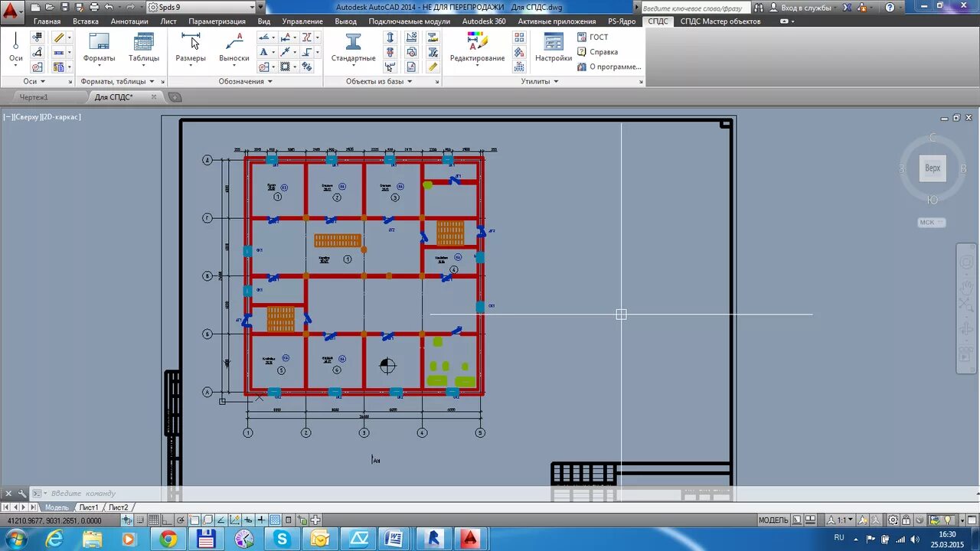980x551 pixels.
Task: Expand the Утилиты panel
Action: 540,81
